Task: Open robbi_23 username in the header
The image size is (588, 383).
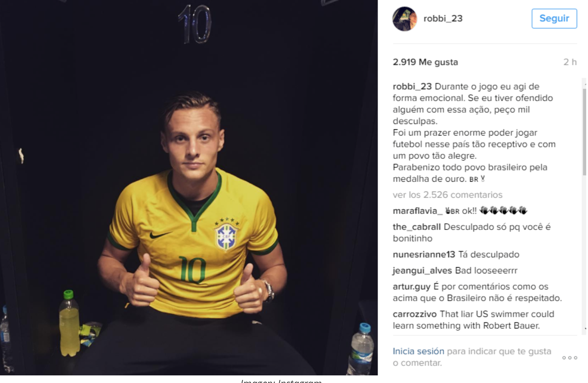Action: pyautogui.click(x=443, y=19)
